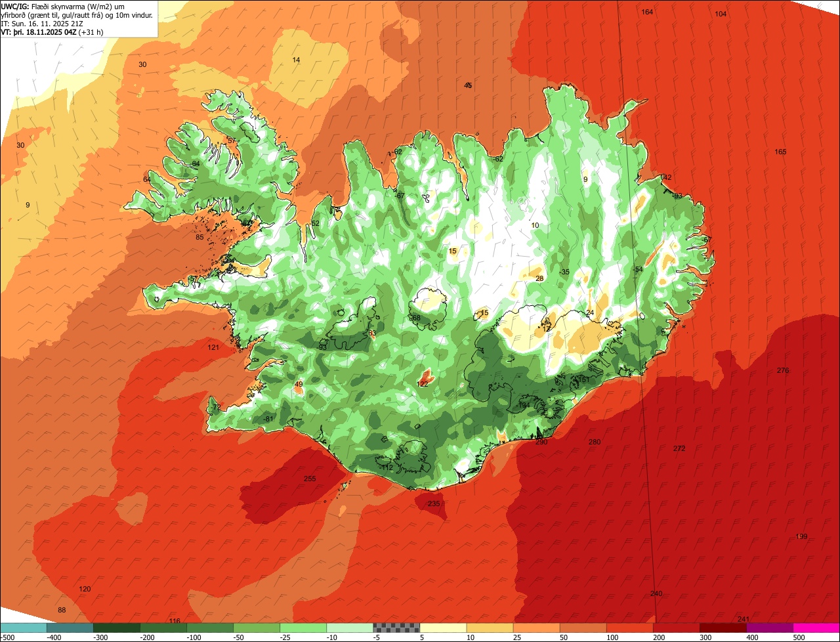The width and height of the screenshot is (840, 642).
Task: Click the init time 'IT: Sun. 16. 11. 2025 21Z'
Action: pyautogui.click(x=43, y=23)
